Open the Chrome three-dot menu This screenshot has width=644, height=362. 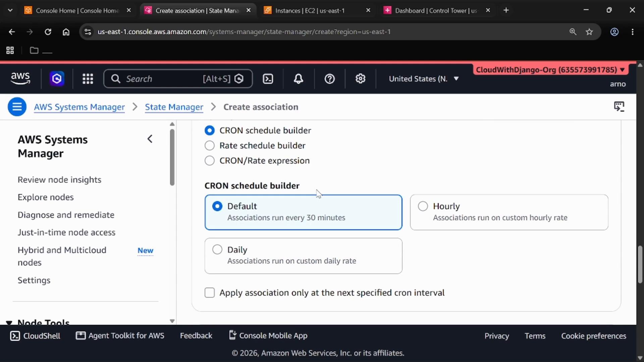633,32
